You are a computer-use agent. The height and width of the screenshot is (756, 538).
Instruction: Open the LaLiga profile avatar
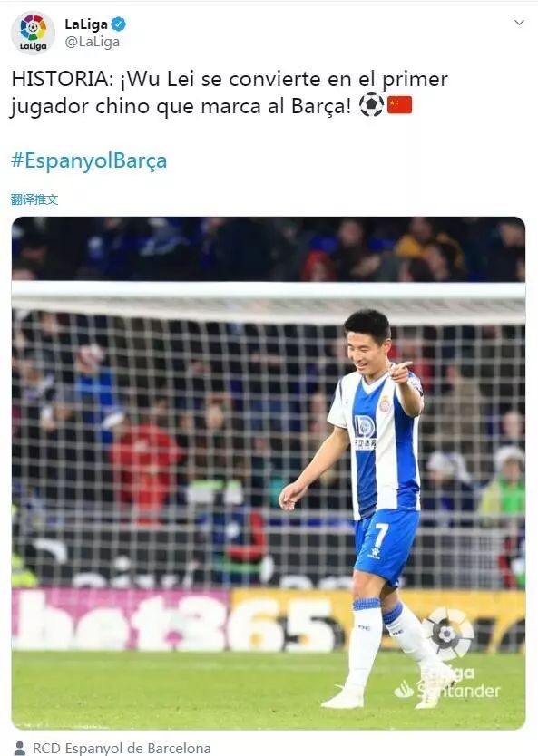pyautogui.click(x=33, y=33)
